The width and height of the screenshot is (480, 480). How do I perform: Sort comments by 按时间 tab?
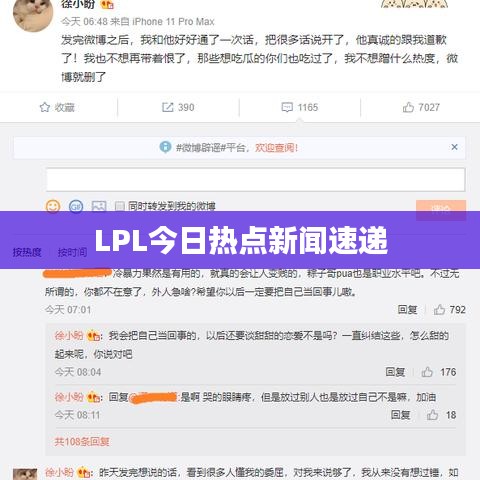tap(72, 252)
